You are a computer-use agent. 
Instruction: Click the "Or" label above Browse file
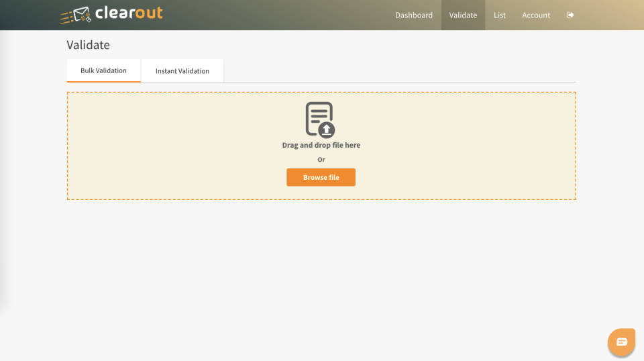point(321,160)
